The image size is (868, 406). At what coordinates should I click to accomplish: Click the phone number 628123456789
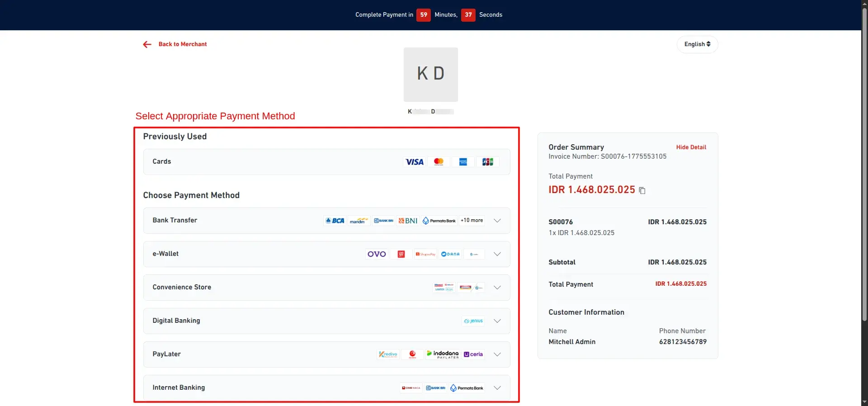[683, 342]
